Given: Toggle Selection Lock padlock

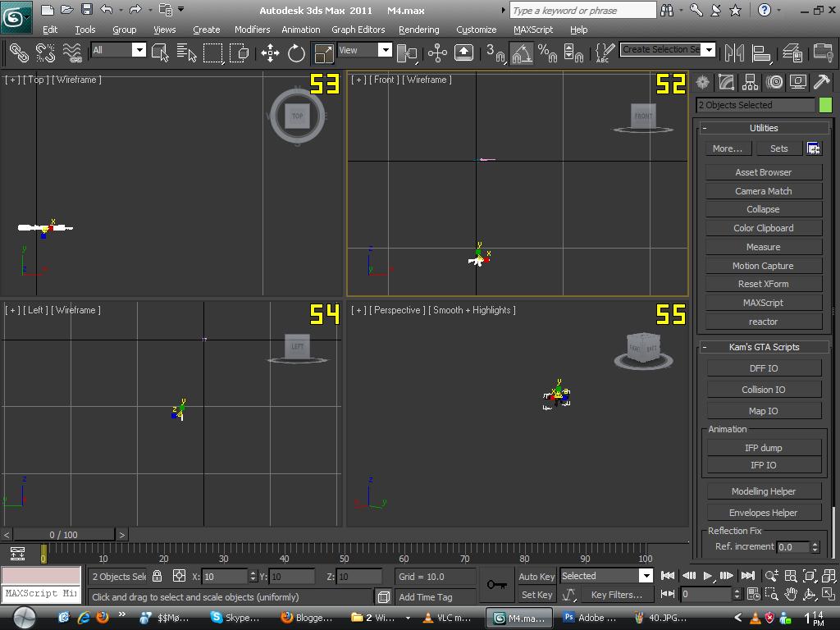Looking at the screenshot, I should pos(157,576).
